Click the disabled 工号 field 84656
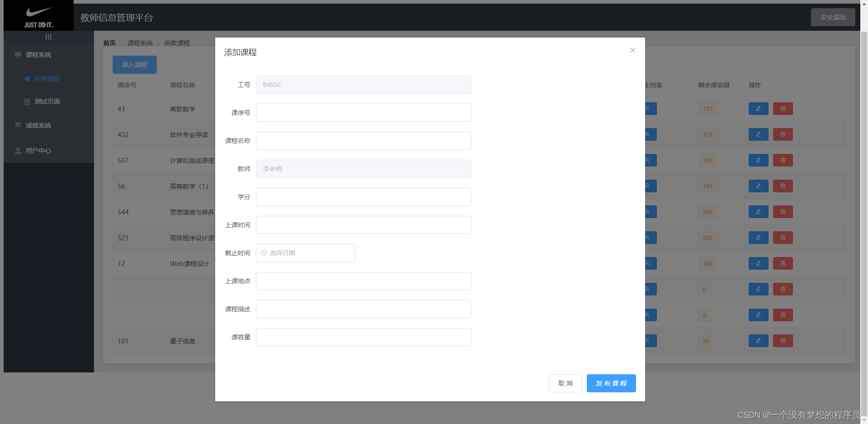This screenshot has height=424, width=868. [363, 85]
